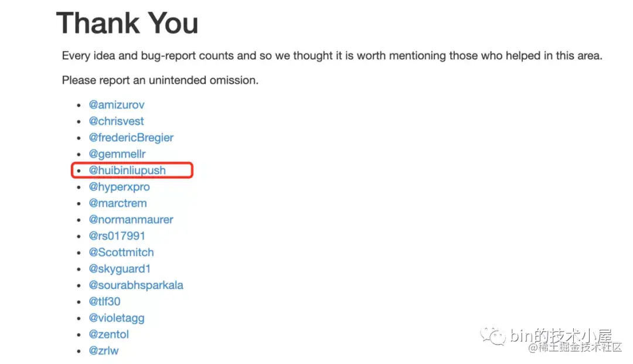The image size is (633, 364).
Task: Click the highlighted @huibinliupush link
Action: coord(127,171)
